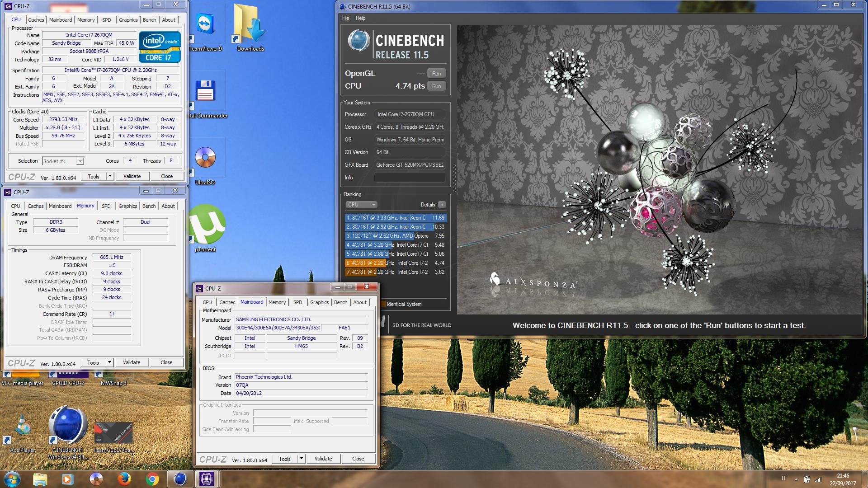Image resolution: width=868 pixels, height=488 pixels.
Task: Open Tools dropdown arrow in Mainboard window
Action: (301, 459)
